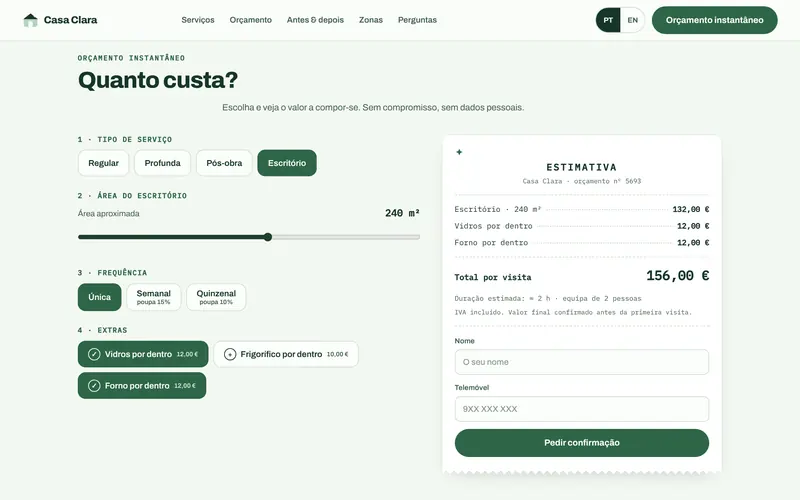Click the Orçamento instantâneo header button

point(714,20)
